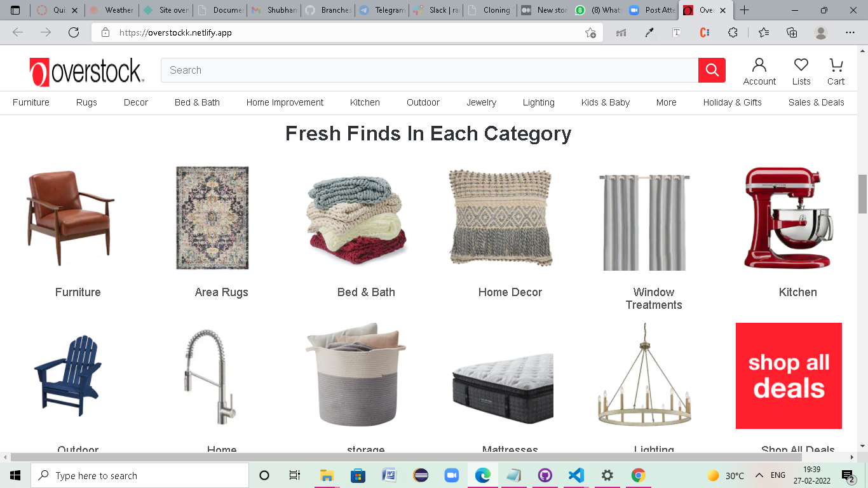View site information lock icon
The height and width of the screenshot is (488, 868).
[105, 32]
